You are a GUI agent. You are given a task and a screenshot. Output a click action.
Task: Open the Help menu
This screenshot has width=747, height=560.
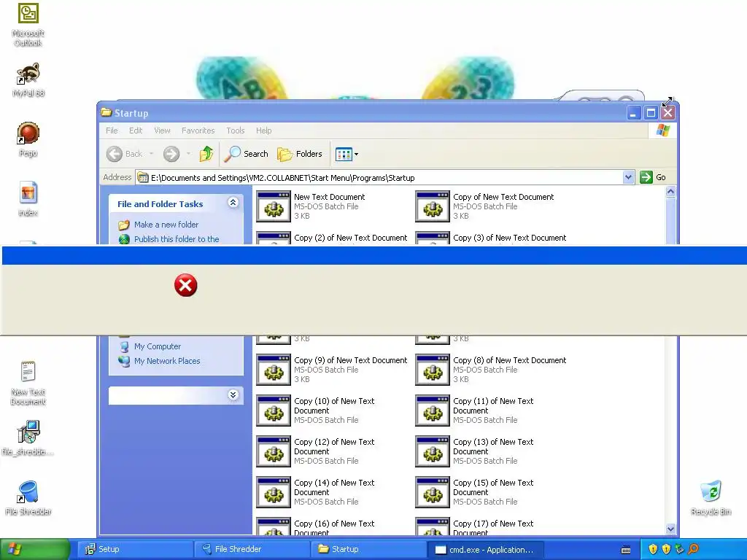(263, 131)
